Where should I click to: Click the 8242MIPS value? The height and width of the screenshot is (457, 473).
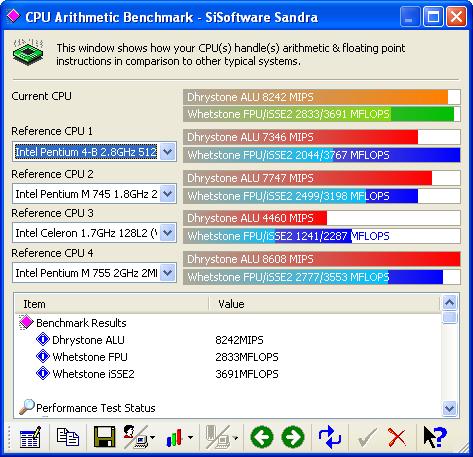pyautogui.click(x=239, y=340)
